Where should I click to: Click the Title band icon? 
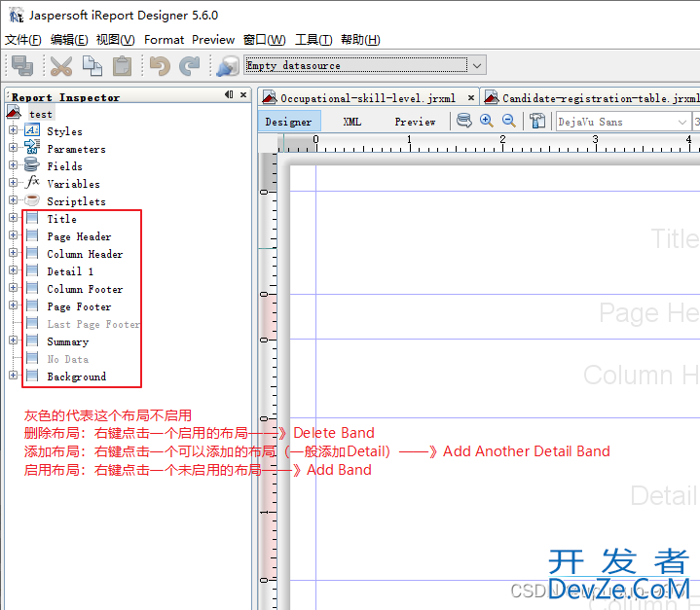click(x=32, y=218)
